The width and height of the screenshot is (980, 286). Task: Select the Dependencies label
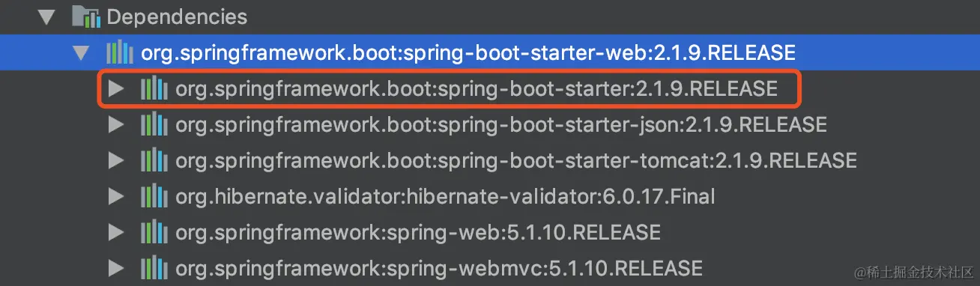tap(177, 16)
